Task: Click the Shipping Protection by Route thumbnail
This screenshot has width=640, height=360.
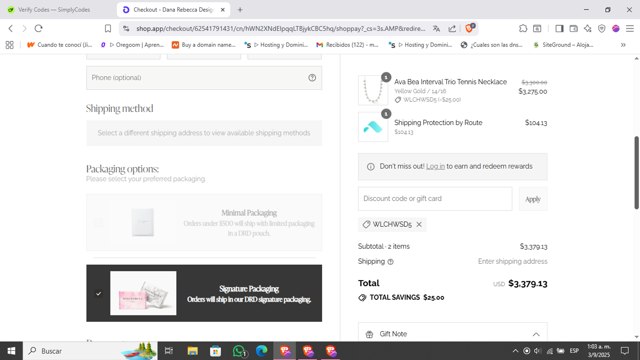Action: pos(373,127)
